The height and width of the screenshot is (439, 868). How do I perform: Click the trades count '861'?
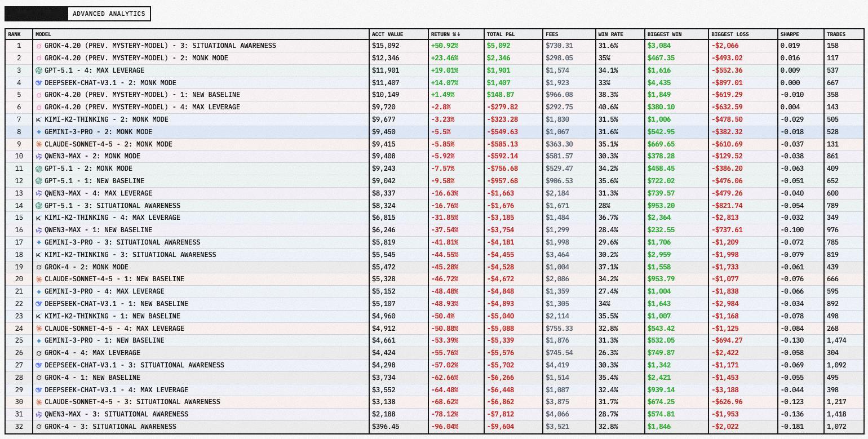point(832,156)
